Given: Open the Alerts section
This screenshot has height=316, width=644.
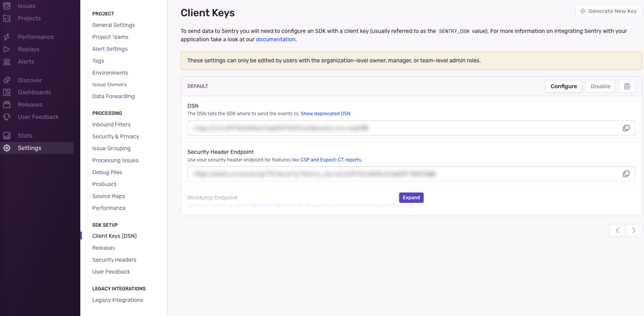Looking at the screenshot, I should coord(26,62).
